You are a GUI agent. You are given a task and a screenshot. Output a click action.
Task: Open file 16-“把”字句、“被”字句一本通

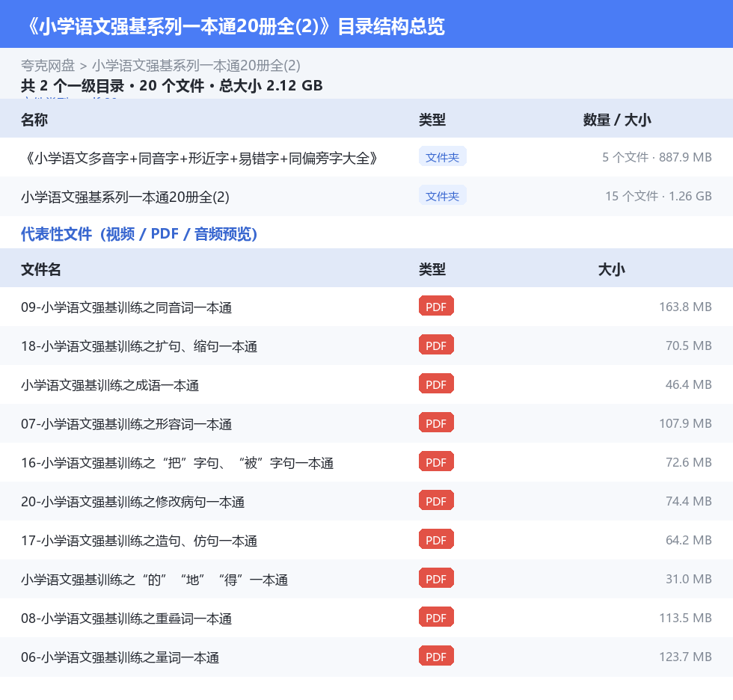(x=366, y=462)
